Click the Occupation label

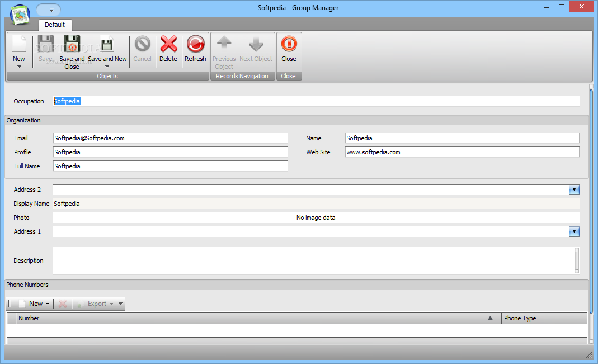coord(29,101)
